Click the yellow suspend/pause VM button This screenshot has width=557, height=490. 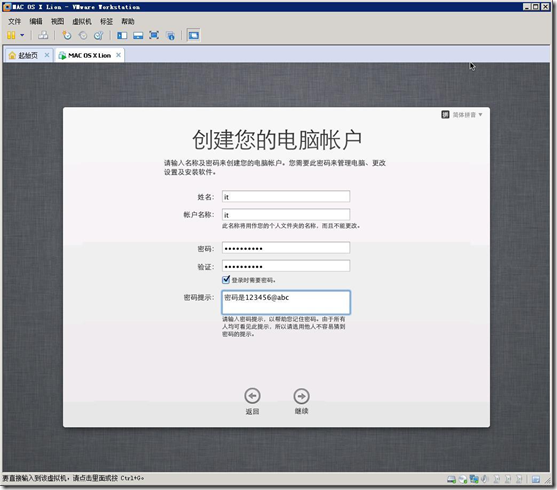coord(11,35)
